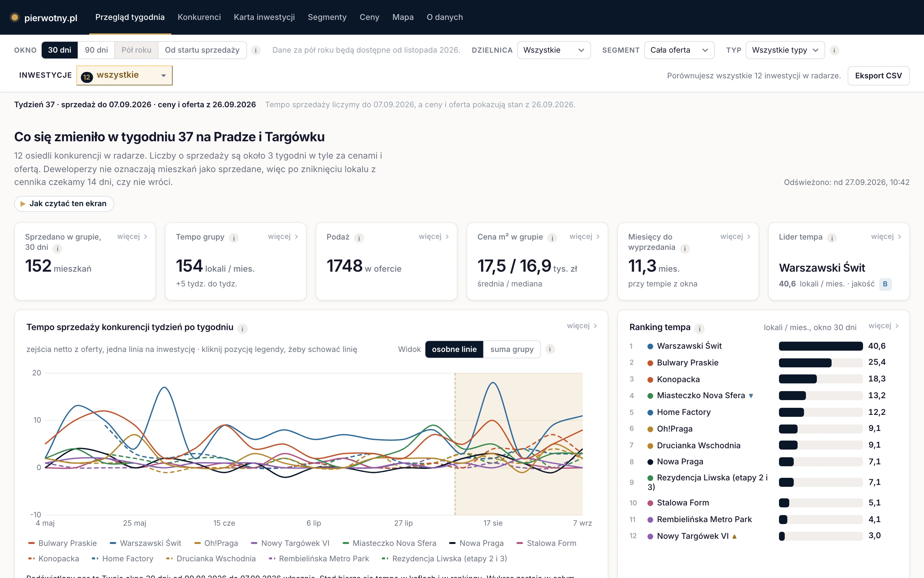Open the Konkurenci tab
The height and width of the screenshot is (578, 924).
(x=199, y=17)
